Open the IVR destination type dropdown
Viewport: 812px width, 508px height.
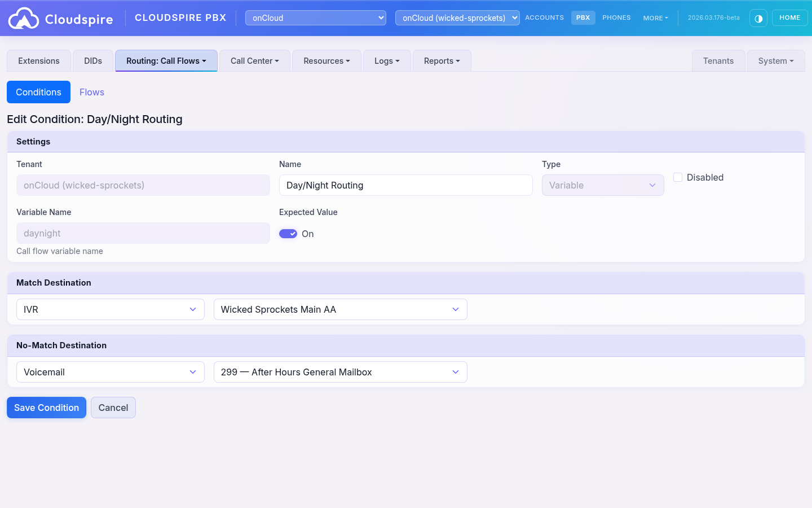click(110, 309)
